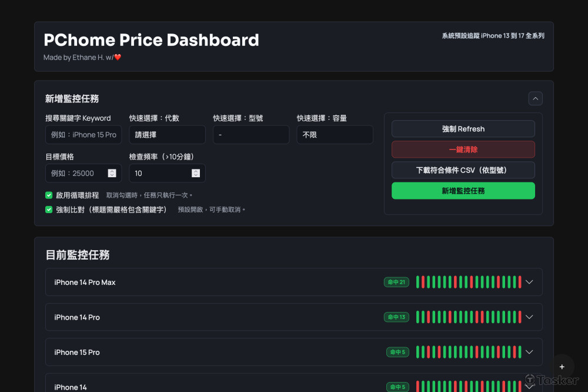Open the 型號 quick select dropdown

tap(250, 135)
